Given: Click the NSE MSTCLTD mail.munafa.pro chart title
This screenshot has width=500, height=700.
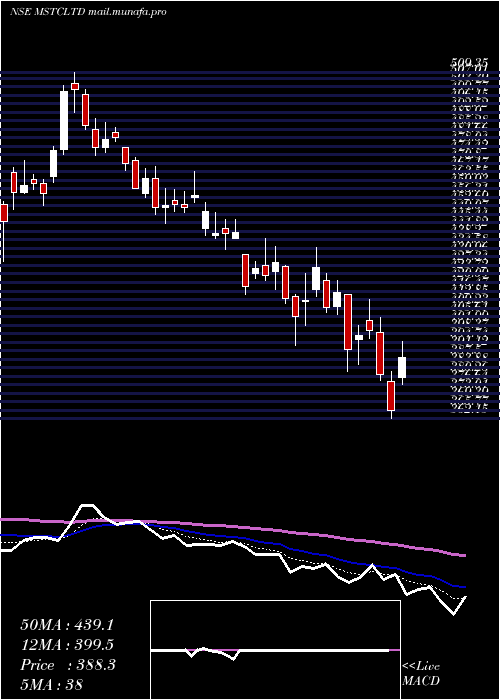Looking at the screenshot, I should coord(88,12).
